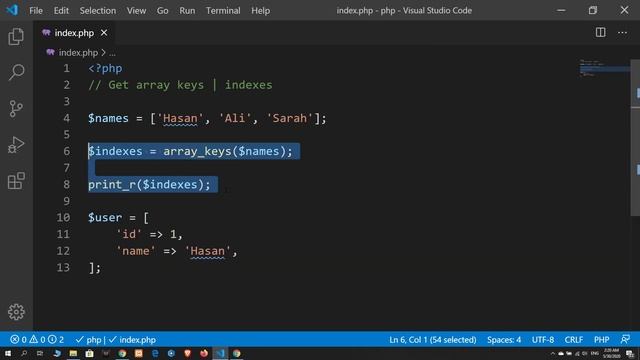640x360 pixels.
Task: Open the editor More Actions ellipsis
Action: point(622,32)
